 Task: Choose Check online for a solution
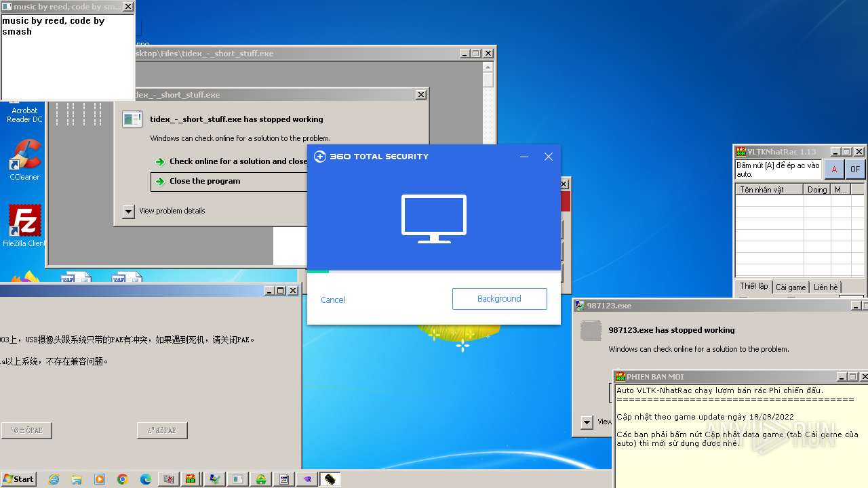click(229, 162)
